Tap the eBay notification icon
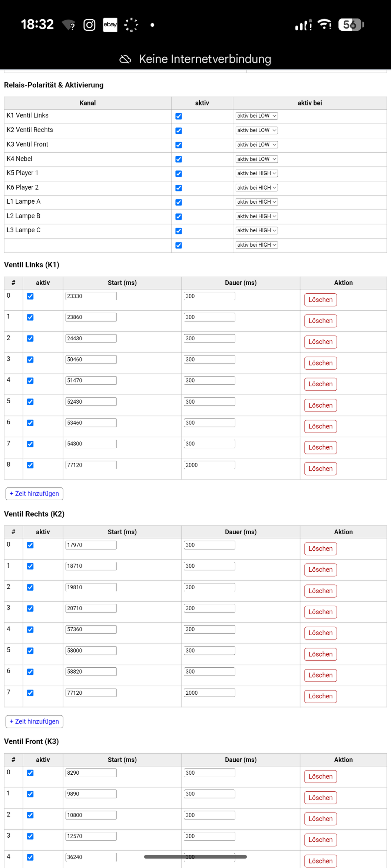Screen dimensions: 391x868 click(x=110, y=25)
